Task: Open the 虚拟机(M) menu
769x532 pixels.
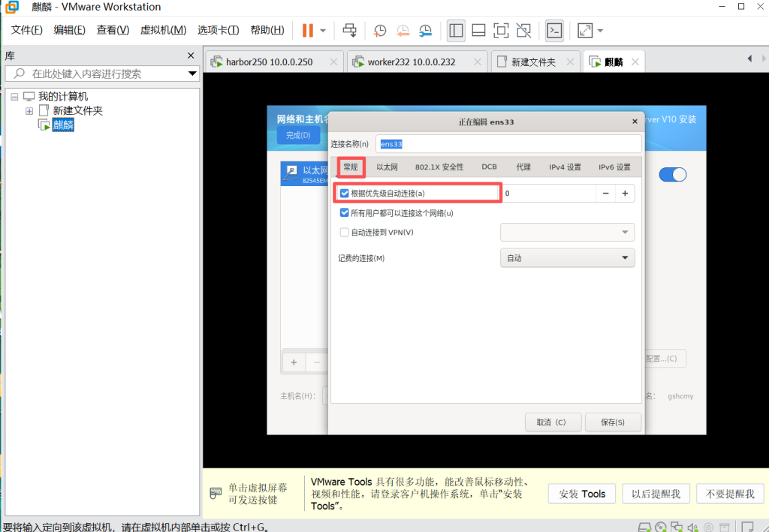Action: pos(163,31)
